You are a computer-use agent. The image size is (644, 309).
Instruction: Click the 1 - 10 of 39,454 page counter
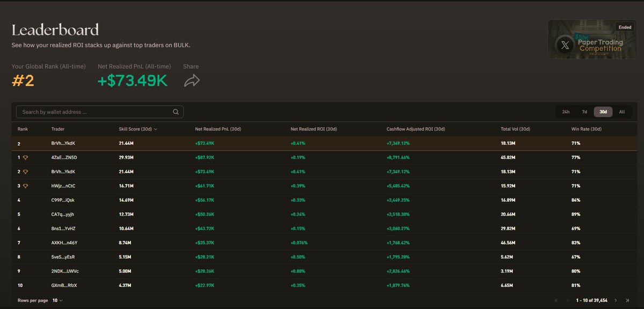click(591, 300)
